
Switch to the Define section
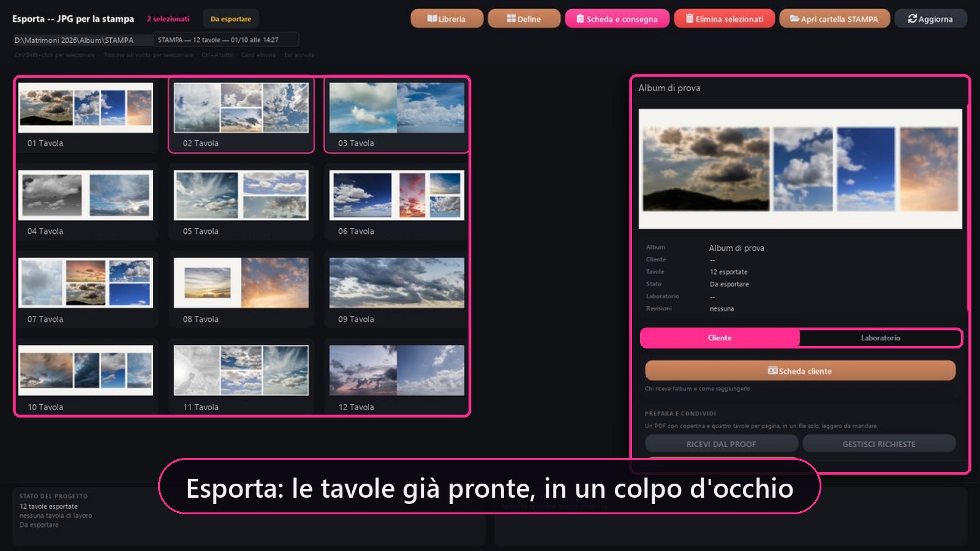tap(524, 19)
